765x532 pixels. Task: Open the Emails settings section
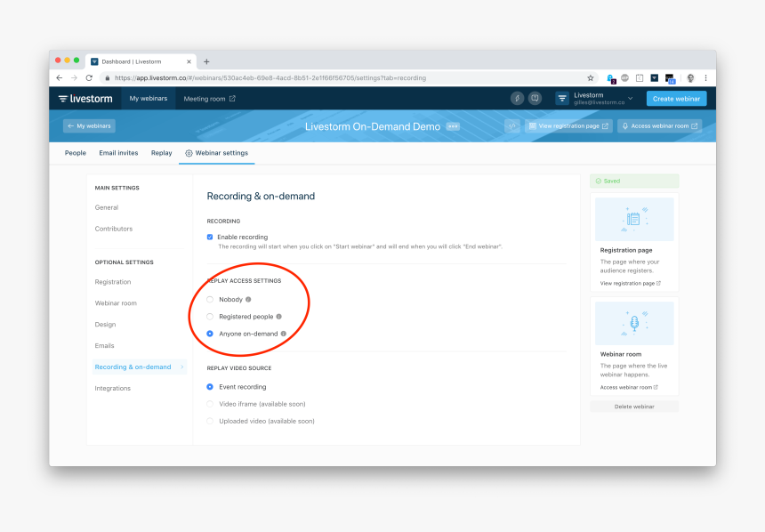click(104, 345)
